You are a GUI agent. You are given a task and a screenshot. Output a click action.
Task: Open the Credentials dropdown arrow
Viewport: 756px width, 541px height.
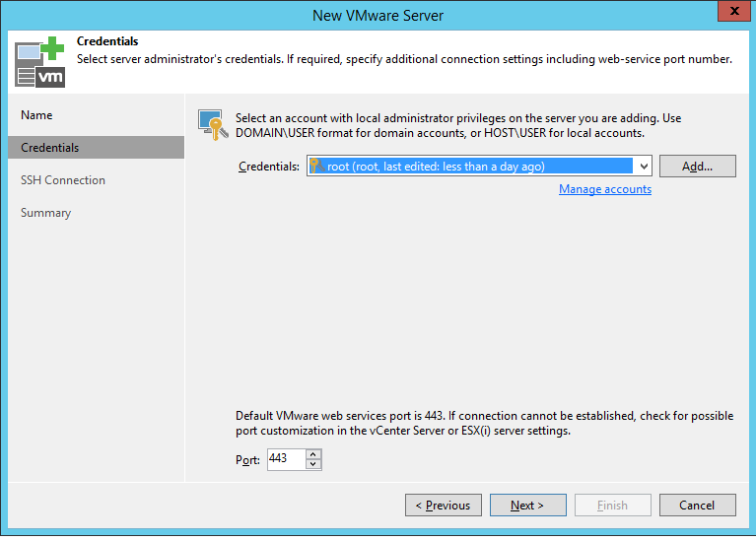click(x=644, y=167)
